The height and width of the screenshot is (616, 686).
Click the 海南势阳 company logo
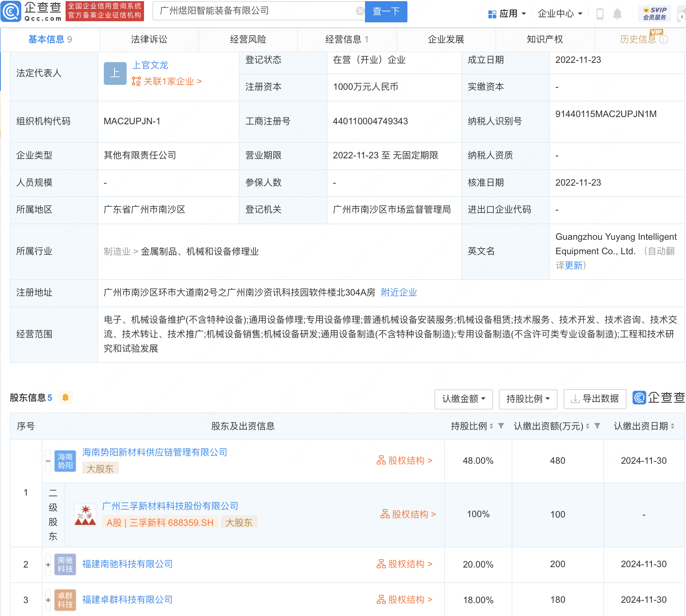(65, 461)
